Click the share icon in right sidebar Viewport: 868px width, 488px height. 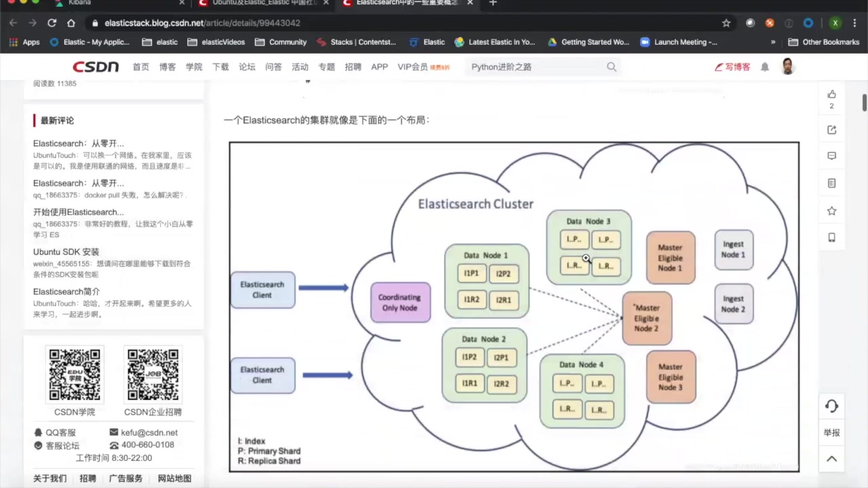coord(832,129)
